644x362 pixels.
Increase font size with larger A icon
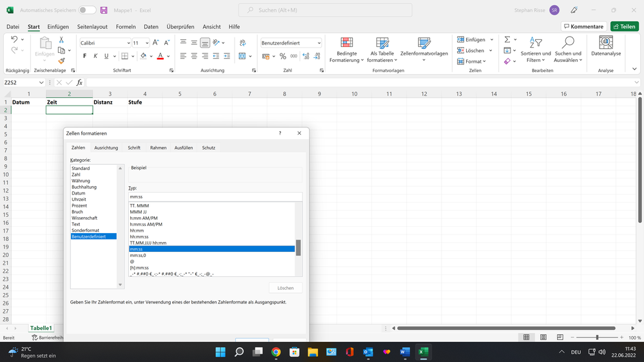[x=155, y=43]
